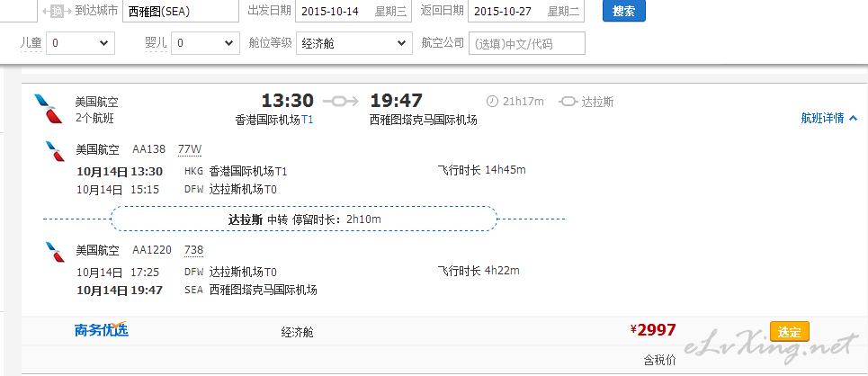
Task: Click 10月14日 17:25 DFW departure row
Action: click(176, 273)
